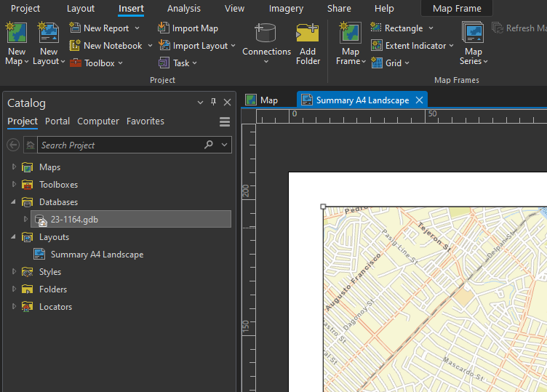Switch to the Analysis ribbon tab
Viewport: 547px width, 392px height.
click(183, 9)
